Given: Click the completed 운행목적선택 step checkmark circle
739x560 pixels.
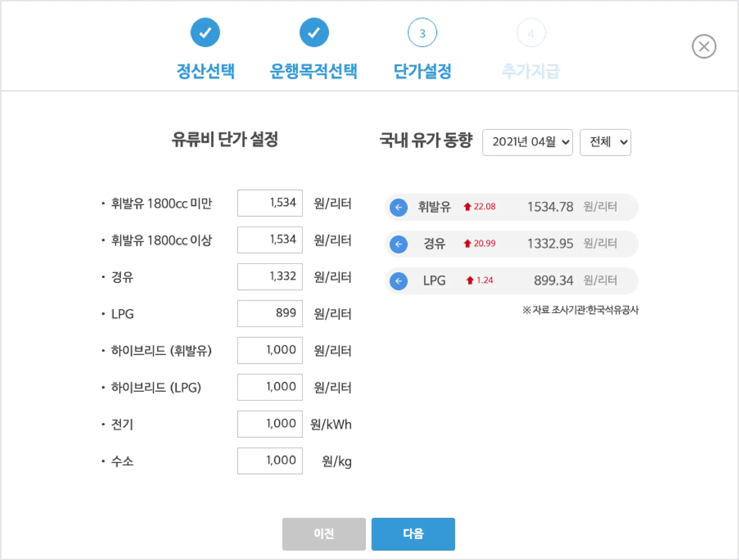Looking at the screenshot, I should 314,32.
